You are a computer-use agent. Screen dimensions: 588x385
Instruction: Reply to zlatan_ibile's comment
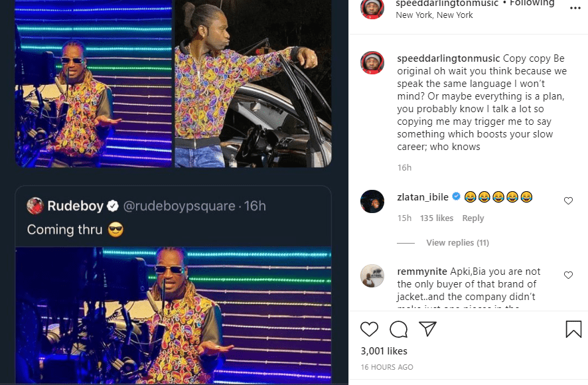tap(473, 218)
